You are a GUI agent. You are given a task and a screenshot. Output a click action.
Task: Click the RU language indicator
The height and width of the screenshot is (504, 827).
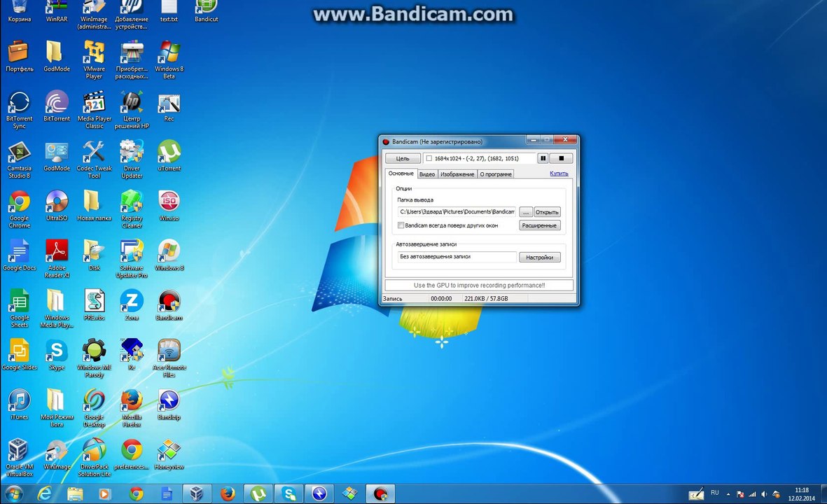[715, 493]
